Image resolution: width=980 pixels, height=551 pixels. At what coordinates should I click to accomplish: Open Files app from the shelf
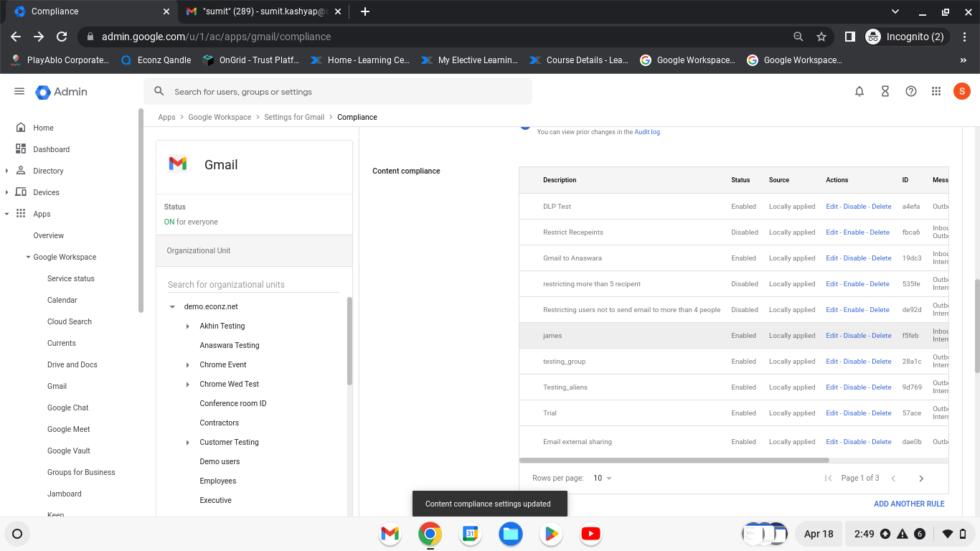click(510, 534)
